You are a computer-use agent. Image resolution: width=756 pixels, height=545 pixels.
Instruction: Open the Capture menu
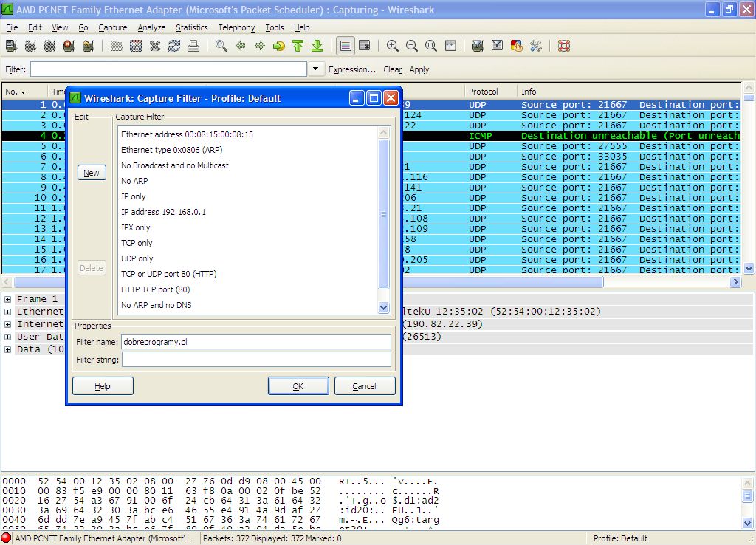[113, 27]
